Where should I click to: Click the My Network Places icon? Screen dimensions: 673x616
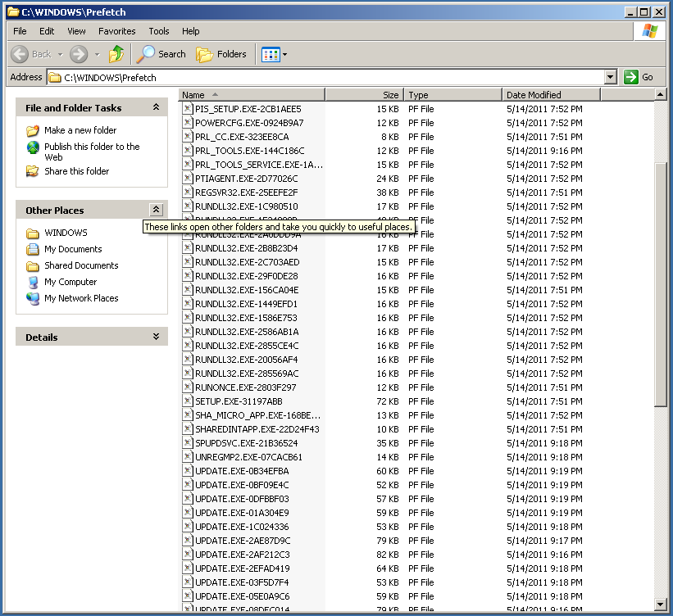33,298
